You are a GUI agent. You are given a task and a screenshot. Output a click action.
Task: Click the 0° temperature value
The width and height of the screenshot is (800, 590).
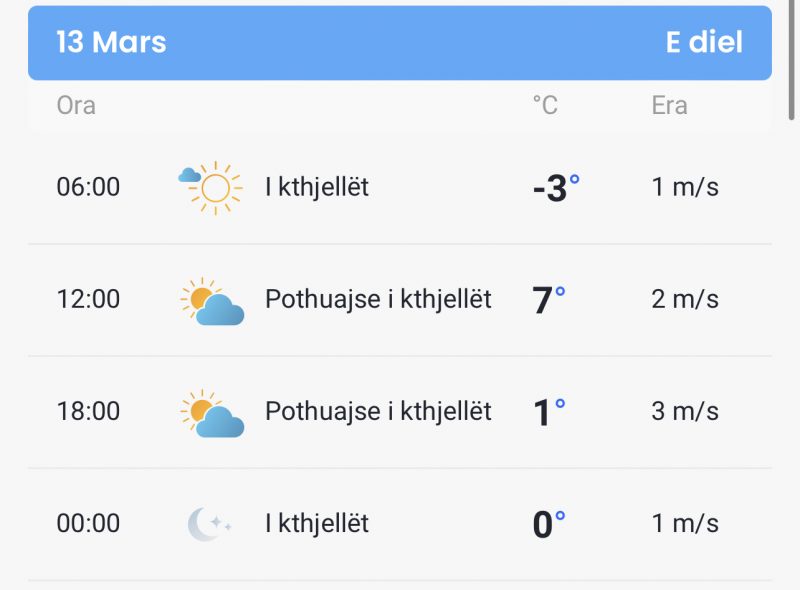tap(548, 524)
